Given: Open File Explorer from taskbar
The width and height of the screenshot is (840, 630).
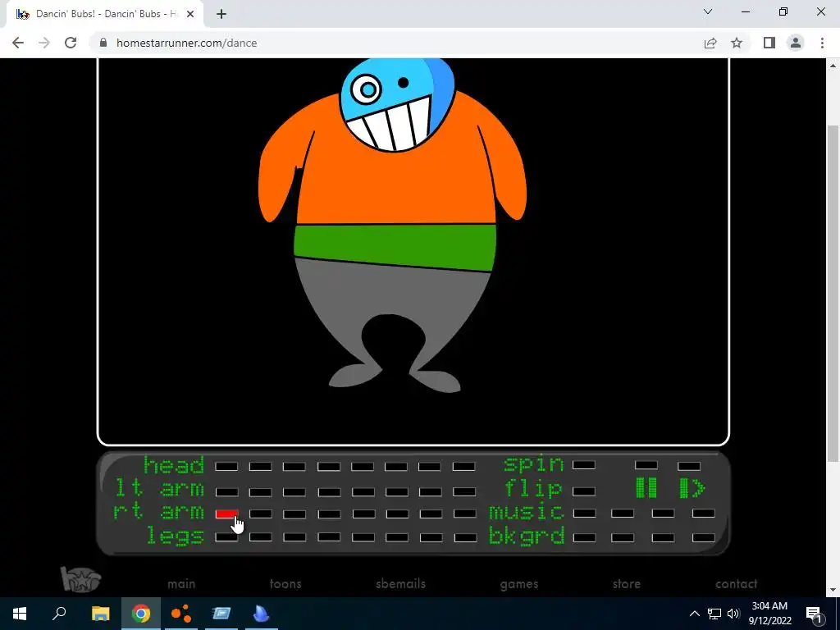Looking at the screenshot, I should pos(100,614).
